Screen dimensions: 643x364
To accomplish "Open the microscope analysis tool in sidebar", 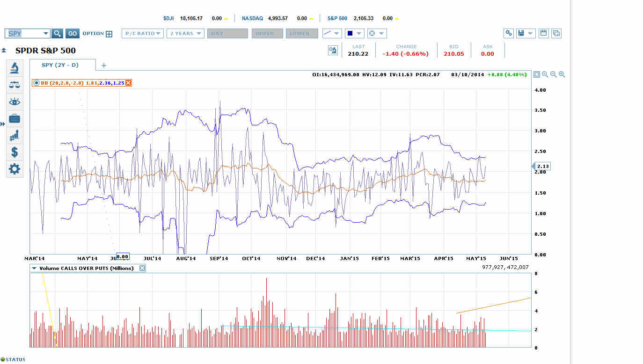I will click(x=14, y=68).
